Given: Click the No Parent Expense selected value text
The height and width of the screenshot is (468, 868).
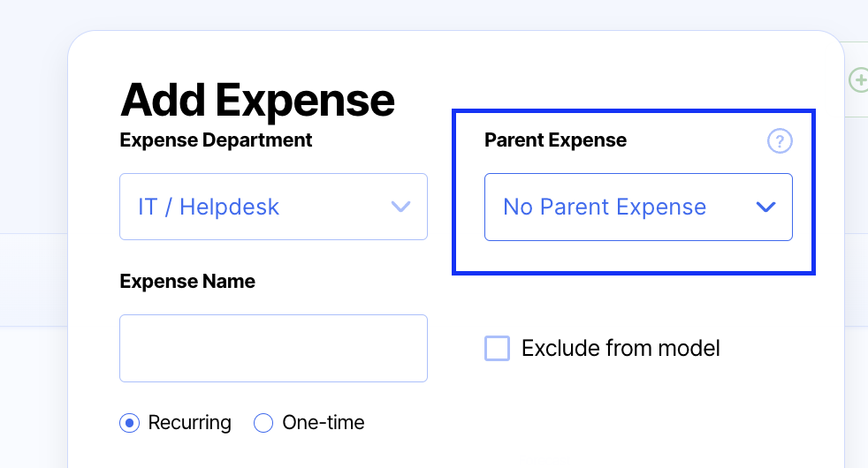Looking at the screenshot, I should click(605, 208).
